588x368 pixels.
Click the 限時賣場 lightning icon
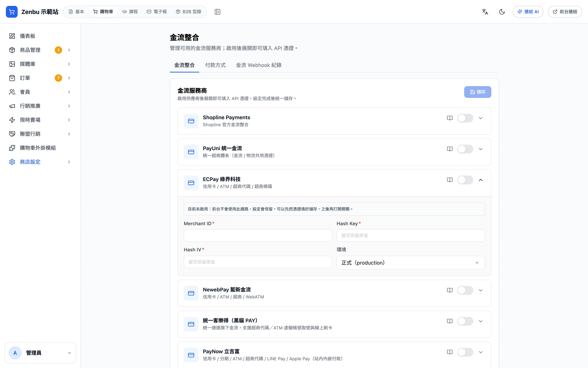coord(12,120)
